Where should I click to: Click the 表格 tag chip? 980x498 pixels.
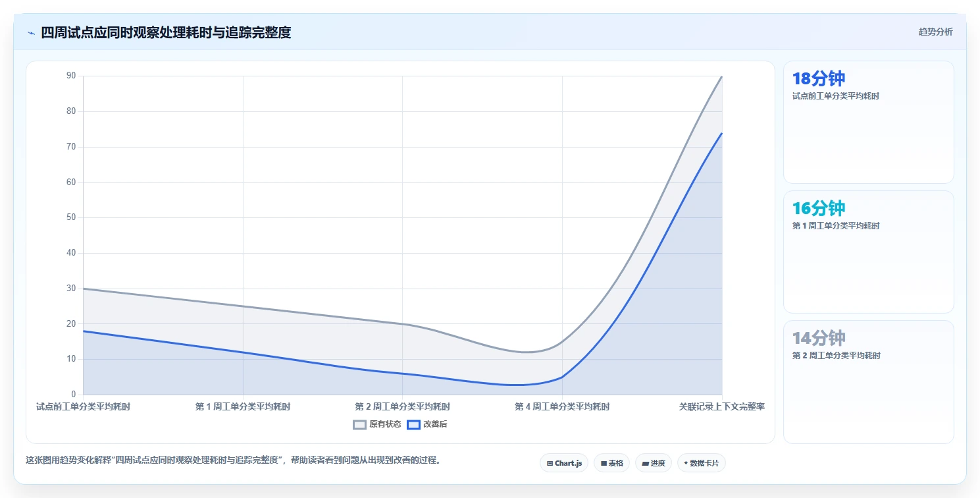click(611, 463)
